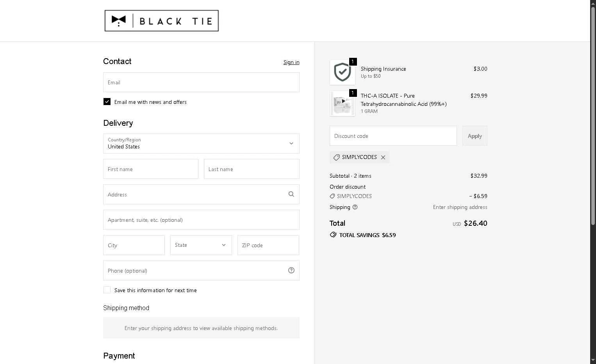596x364 pixels.
Task: Uncheck Email me with news and offers
Action: pos(107,102)
